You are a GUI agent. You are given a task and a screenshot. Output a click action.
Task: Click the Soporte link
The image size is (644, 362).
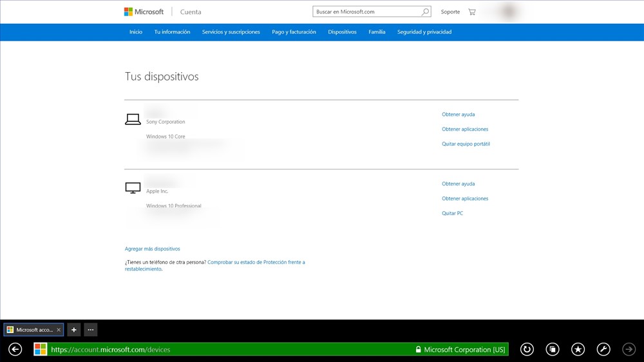450,12
